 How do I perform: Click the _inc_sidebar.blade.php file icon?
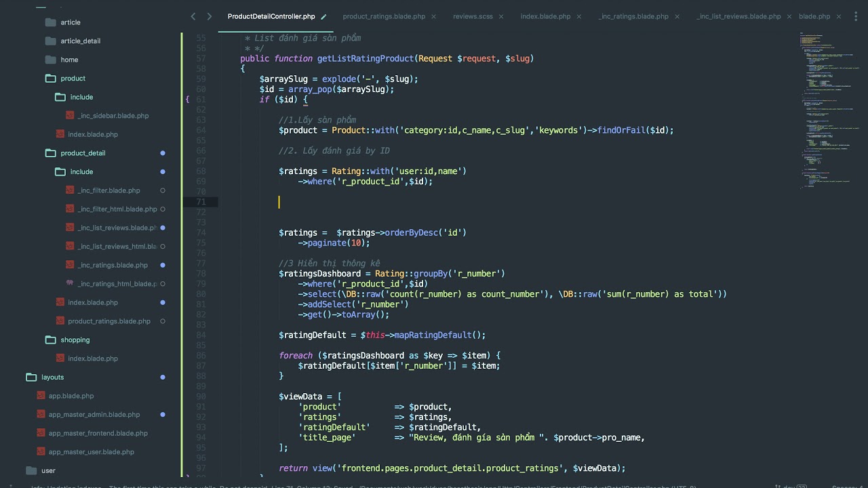(70, 116)
